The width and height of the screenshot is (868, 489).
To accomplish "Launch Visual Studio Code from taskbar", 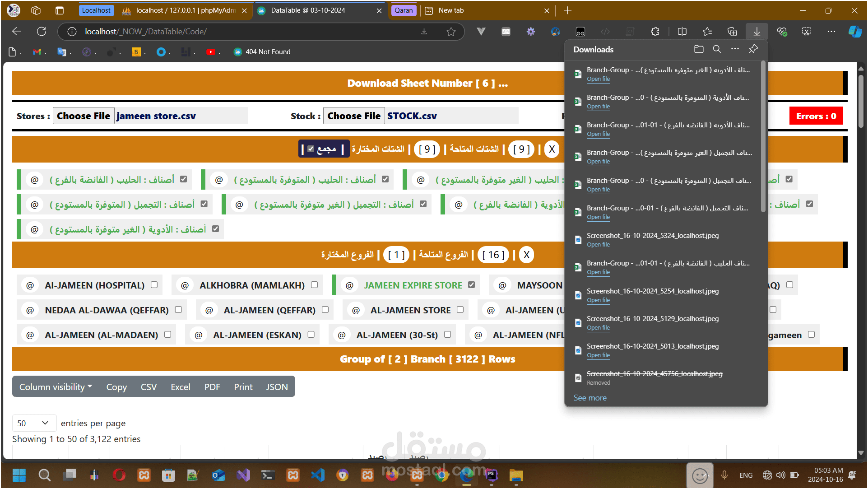I will point(318,475).
